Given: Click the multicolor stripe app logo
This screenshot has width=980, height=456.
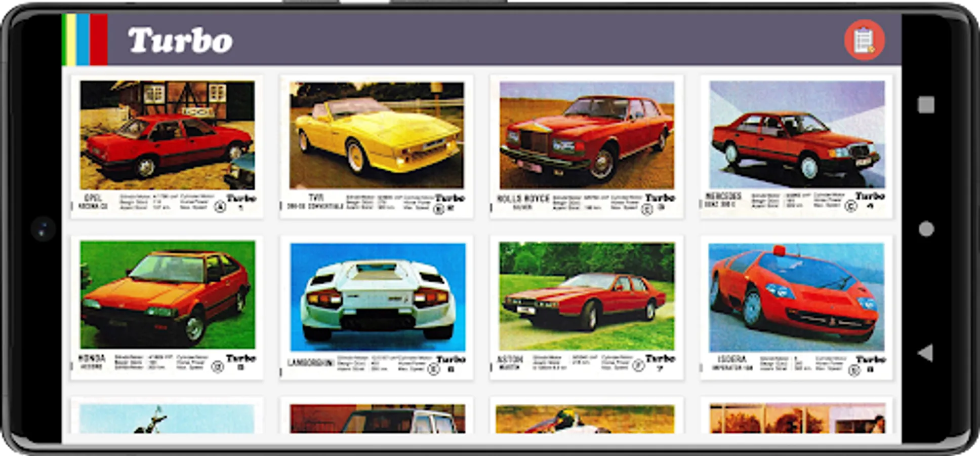Looking at the screenshot, I should (85, 40).
